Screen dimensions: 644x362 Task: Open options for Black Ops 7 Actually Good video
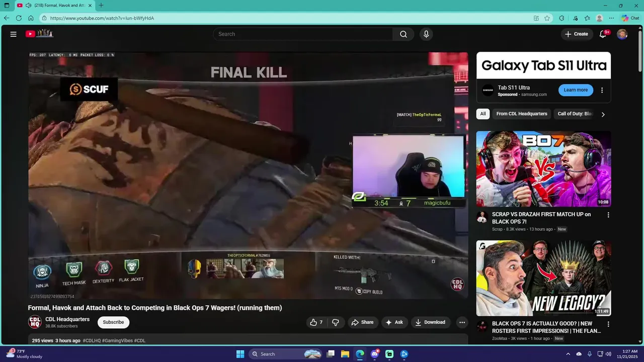pyautogui.click(x=608, y=324)
